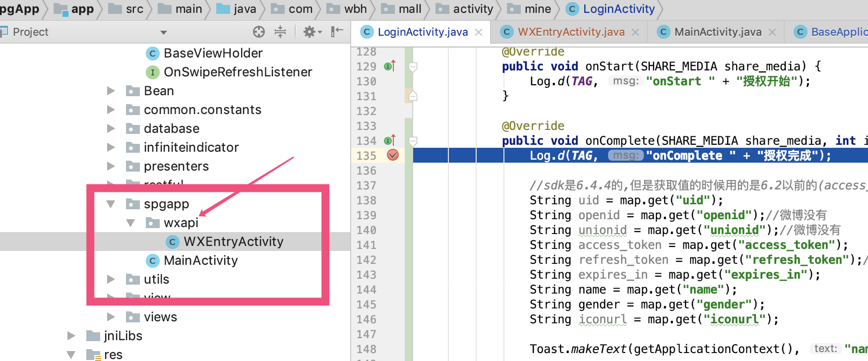Click the Bean folder icon
Image resolution: width=868 pixels, height=361 pixels.
point(132,91)
